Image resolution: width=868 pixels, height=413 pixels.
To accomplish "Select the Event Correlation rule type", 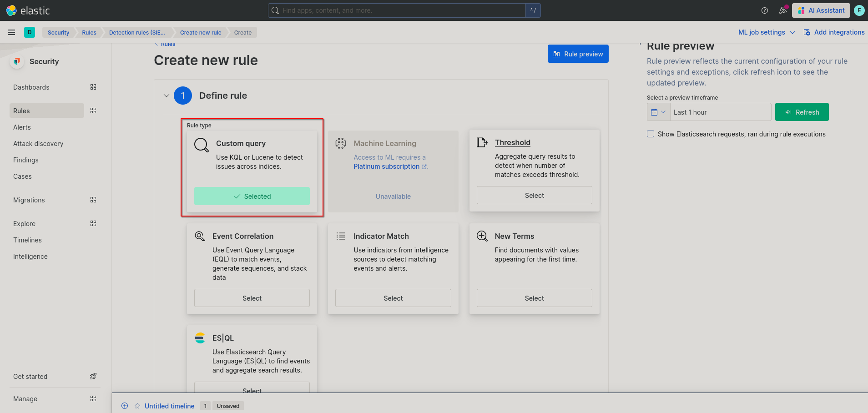I will point(252,298).
